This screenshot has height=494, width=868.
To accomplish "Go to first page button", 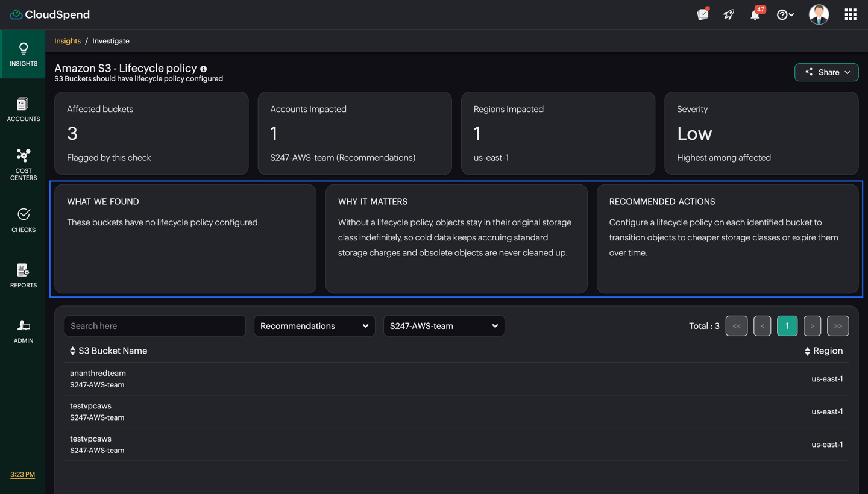I will [x=737, y=326].
